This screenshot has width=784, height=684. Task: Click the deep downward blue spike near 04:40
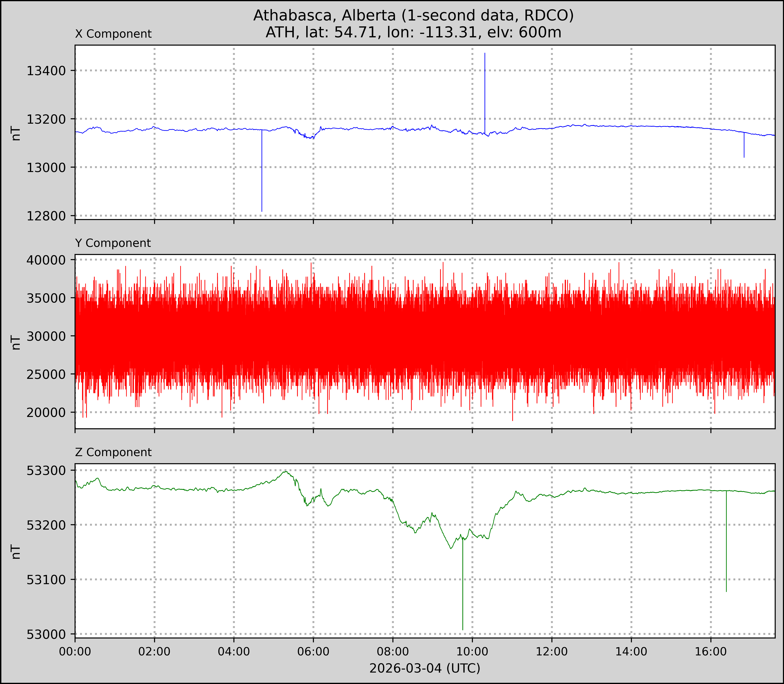click(262, 176)
